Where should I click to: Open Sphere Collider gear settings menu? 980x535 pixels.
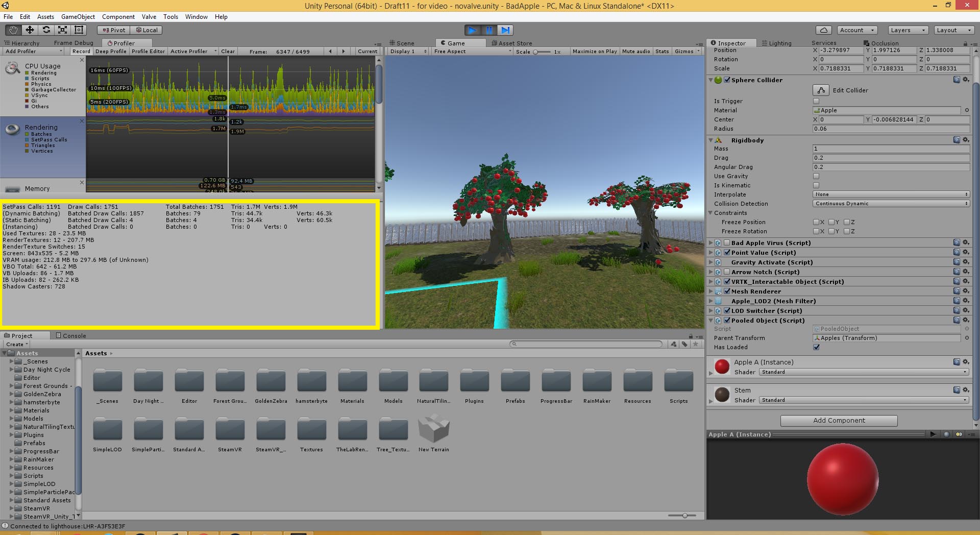966,80
